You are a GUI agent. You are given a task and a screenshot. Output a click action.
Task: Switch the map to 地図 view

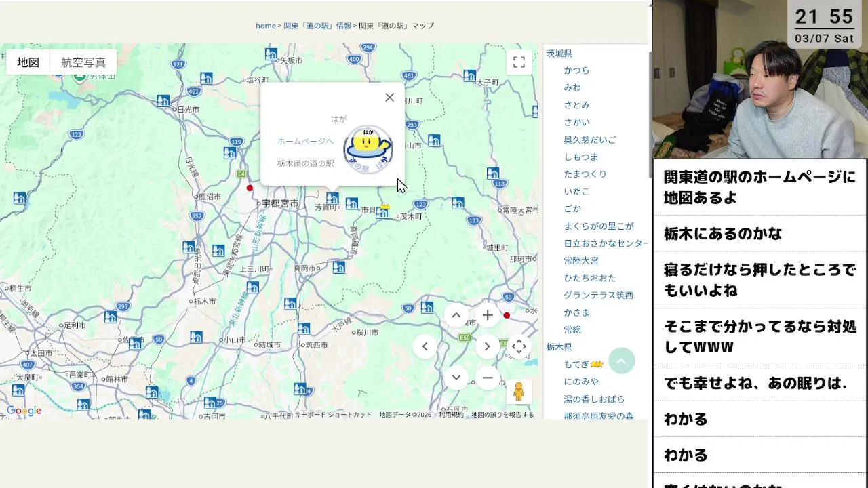click(x=28, y=62)
